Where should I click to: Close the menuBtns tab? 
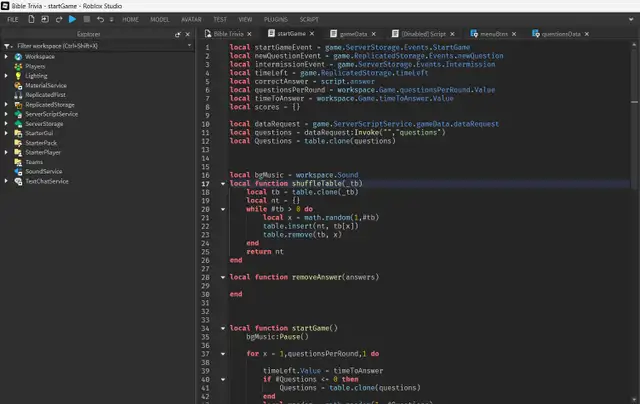coord(514,34)
